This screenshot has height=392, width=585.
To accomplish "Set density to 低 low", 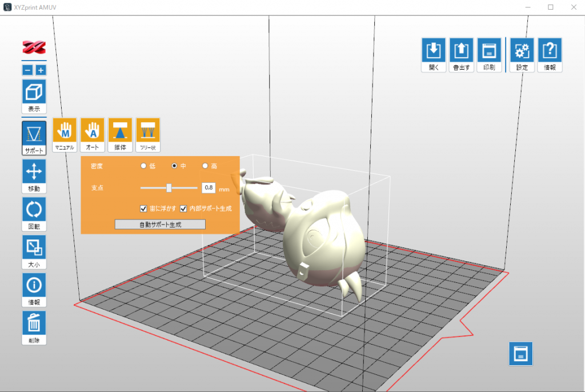I will (x=143, y=166).
